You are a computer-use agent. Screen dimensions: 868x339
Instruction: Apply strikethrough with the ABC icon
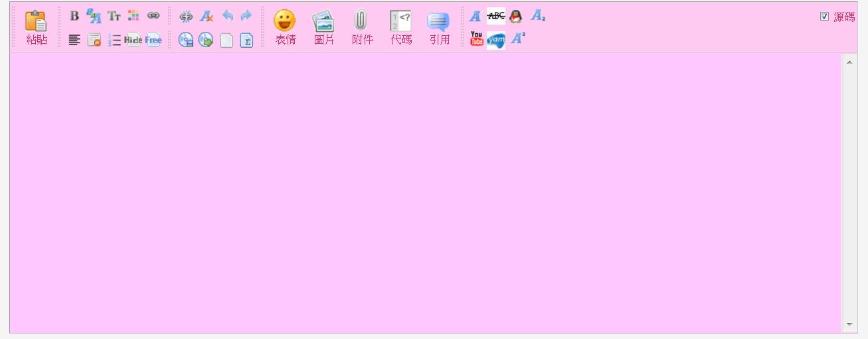point(495,17)
